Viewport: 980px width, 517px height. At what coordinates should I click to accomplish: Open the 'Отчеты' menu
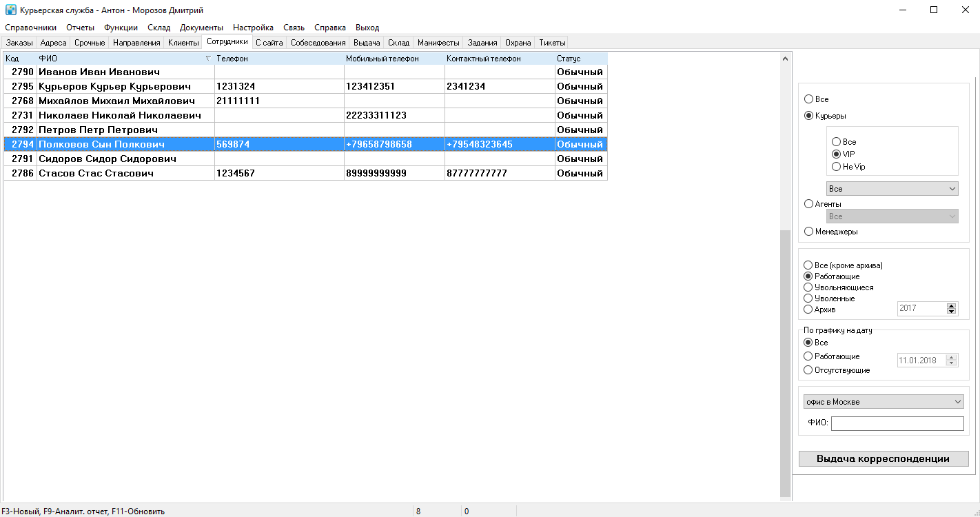pyautogui.click(x=80, y=28)
